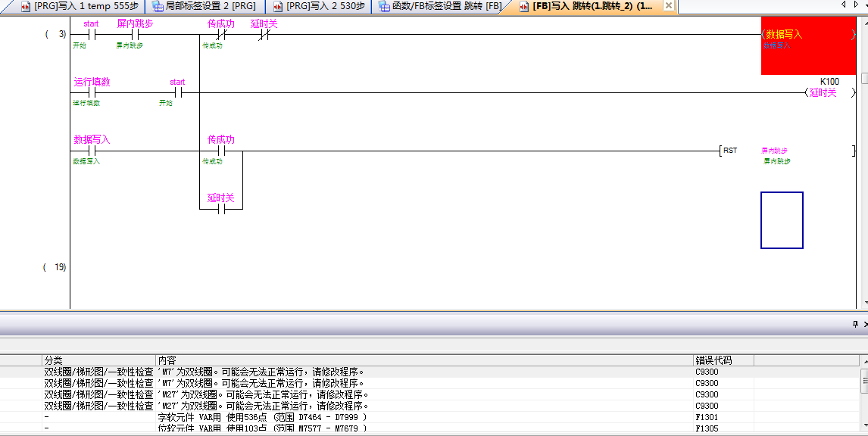868x436 pixels.
Task: Select the normally-closed 延时关 contact on top rung
Action: [x=264, y=35]
